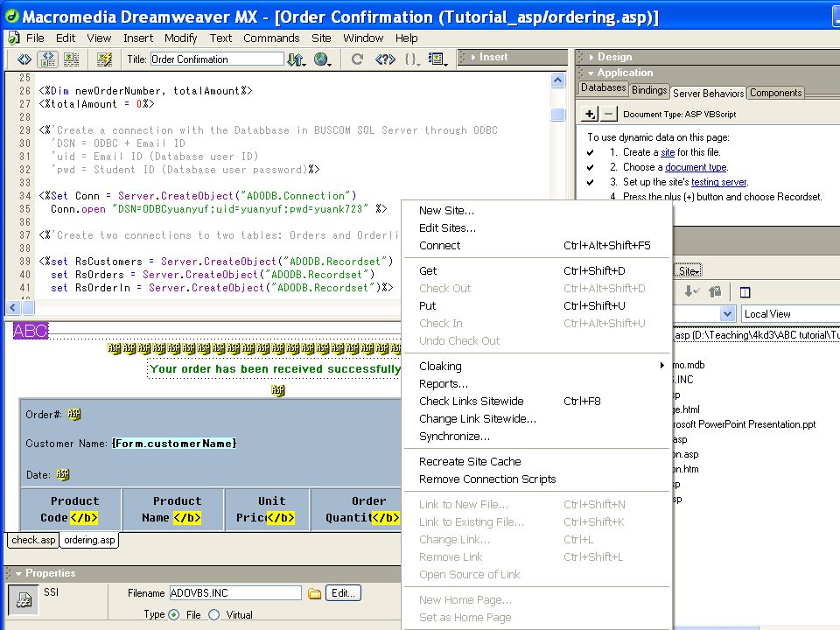
Task: Open the Modify menu
Action: [x=180, y=38]
